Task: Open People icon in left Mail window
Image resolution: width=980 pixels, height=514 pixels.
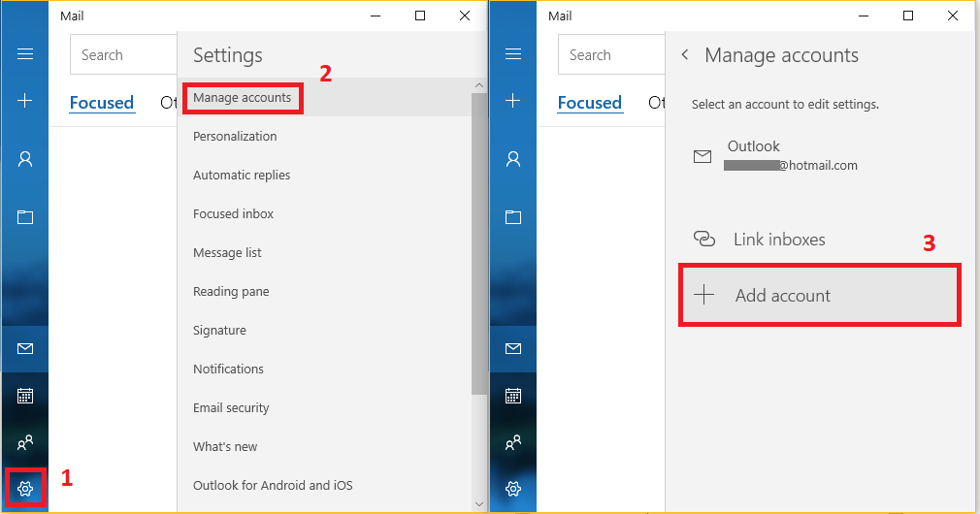Action: click(x=25, y=443)
